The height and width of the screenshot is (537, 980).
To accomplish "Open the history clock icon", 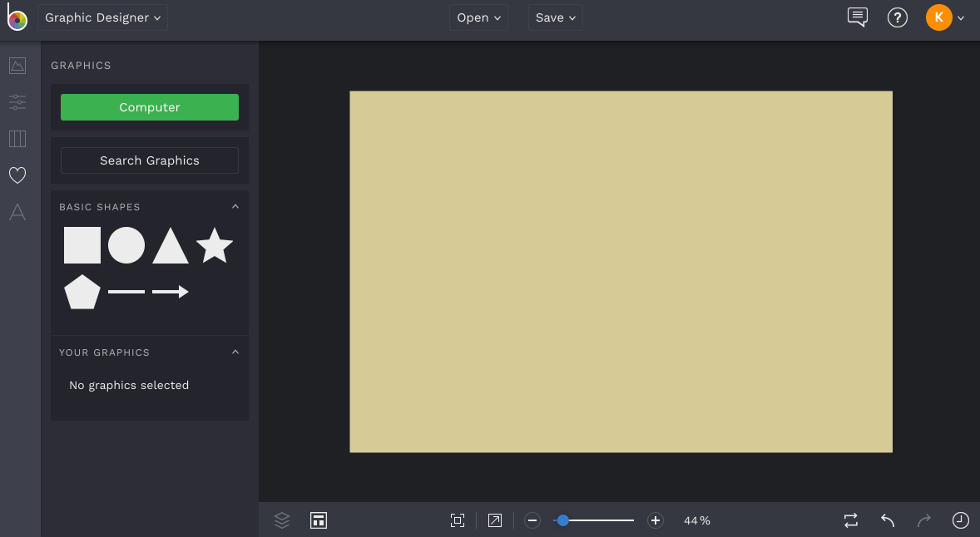I will [961, 520].
